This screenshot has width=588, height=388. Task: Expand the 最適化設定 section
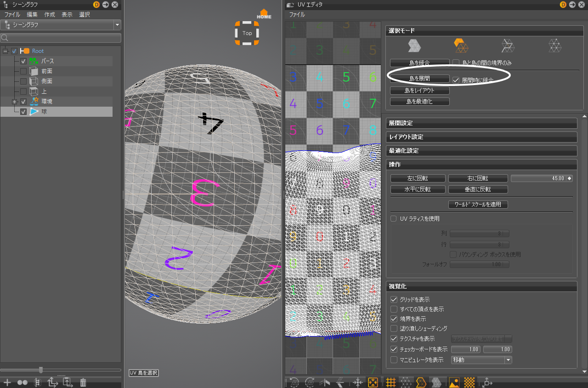(x=481, y=151)
